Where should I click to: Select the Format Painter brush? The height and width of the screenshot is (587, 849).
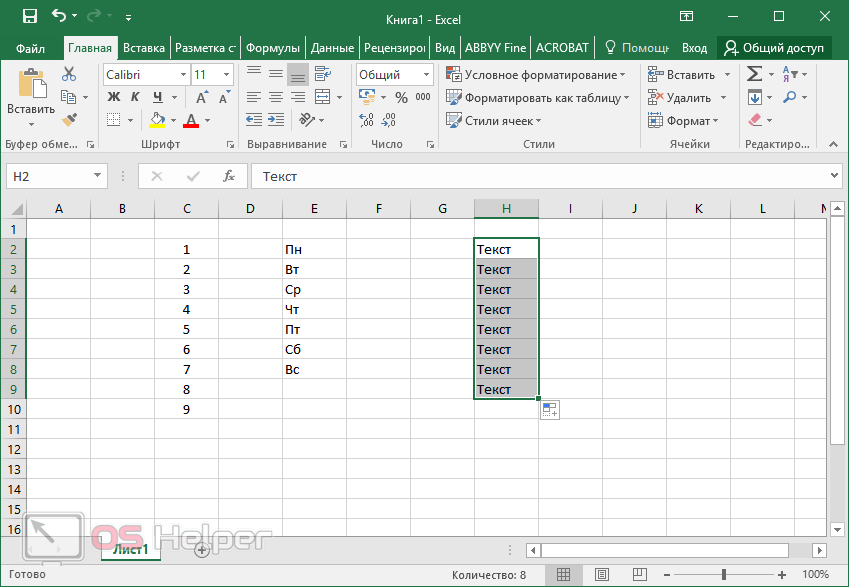coord(69,120)
